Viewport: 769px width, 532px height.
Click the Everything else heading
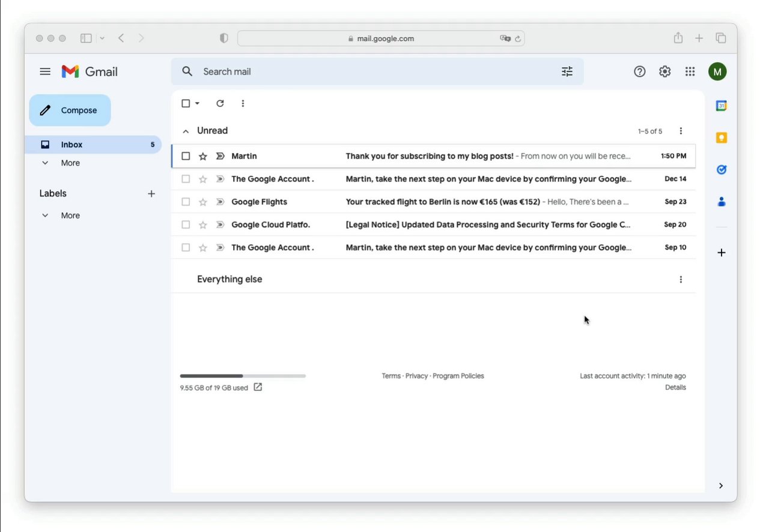click(229, 279)
